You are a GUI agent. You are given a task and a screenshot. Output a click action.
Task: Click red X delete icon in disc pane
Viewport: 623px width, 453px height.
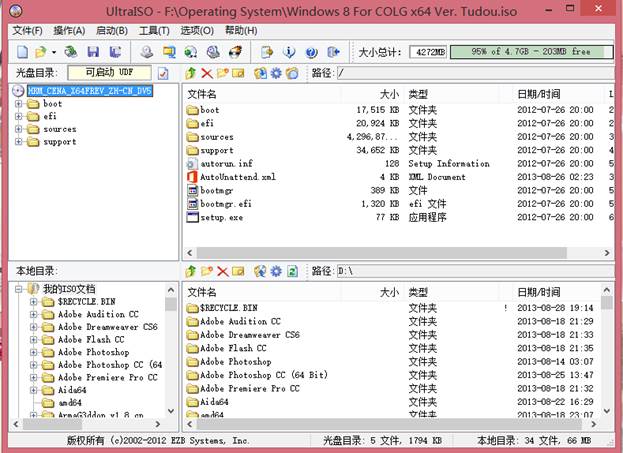(x=207, y=73)
